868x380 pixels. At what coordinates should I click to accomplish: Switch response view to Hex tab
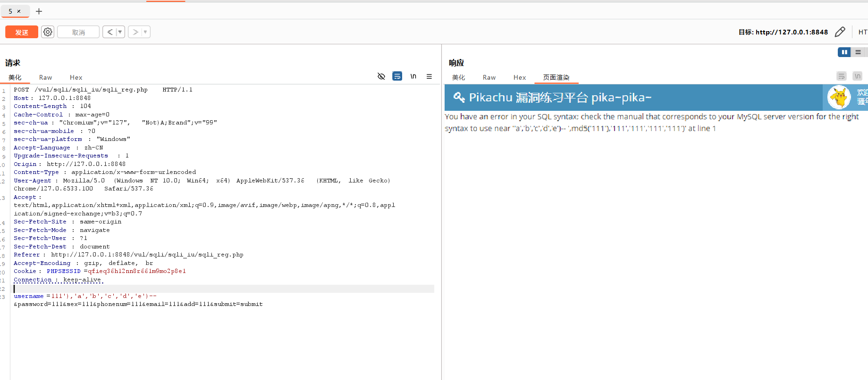pyautogui.click(x=520, y=77)
